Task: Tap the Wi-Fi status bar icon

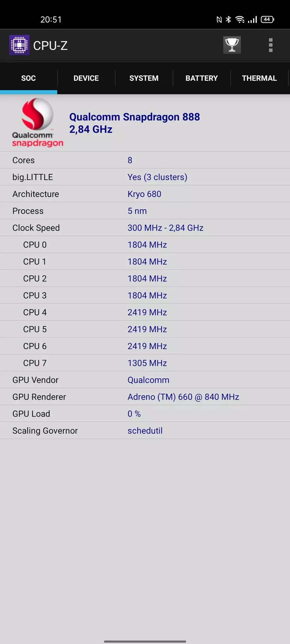Action: 240,19
